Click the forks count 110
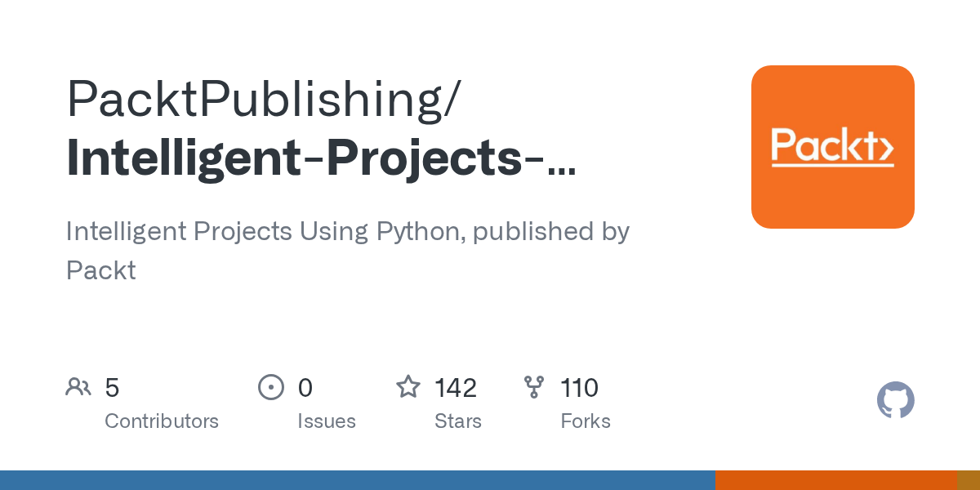The width and height of the screenshot is (980, 490). (580, 388)
